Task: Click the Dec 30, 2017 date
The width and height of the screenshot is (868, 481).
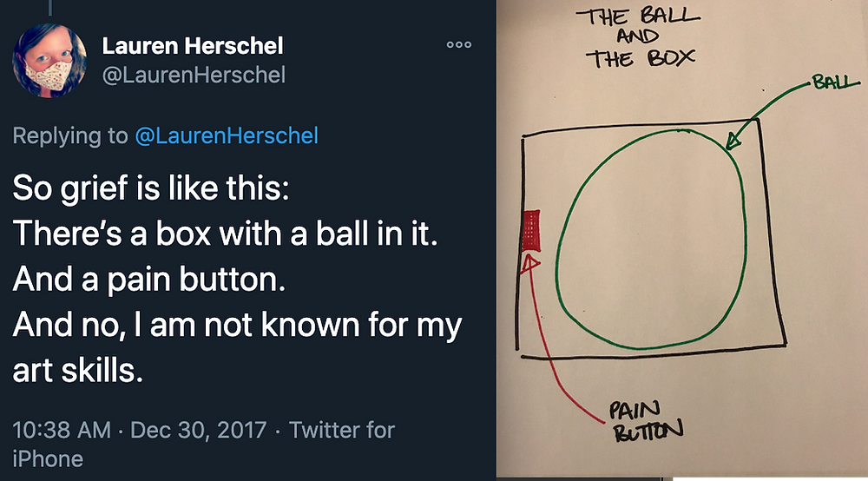Action: click(x=198, y=430)
